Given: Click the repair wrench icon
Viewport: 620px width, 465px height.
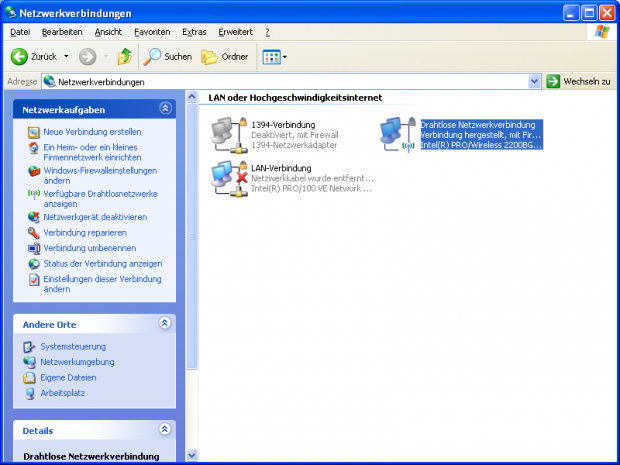Looking at the screenshot, I should [x=34, y=233].
